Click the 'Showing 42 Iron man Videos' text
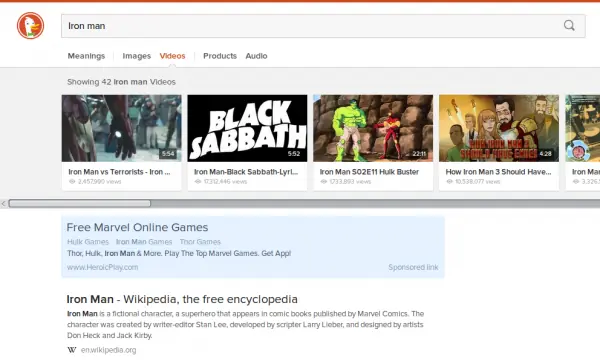Screen dimensions: 600x361 pos(121,82)
